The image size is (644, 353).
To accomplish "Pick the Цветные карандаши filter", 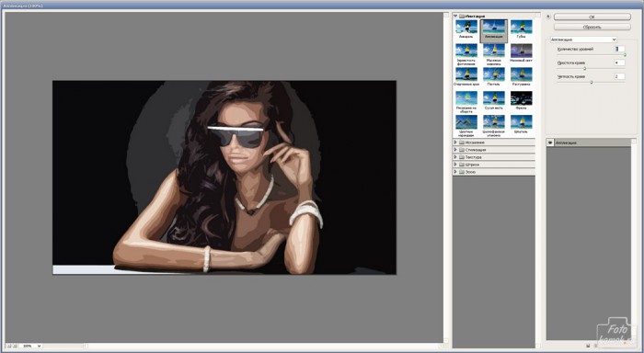I will (466, 122).
